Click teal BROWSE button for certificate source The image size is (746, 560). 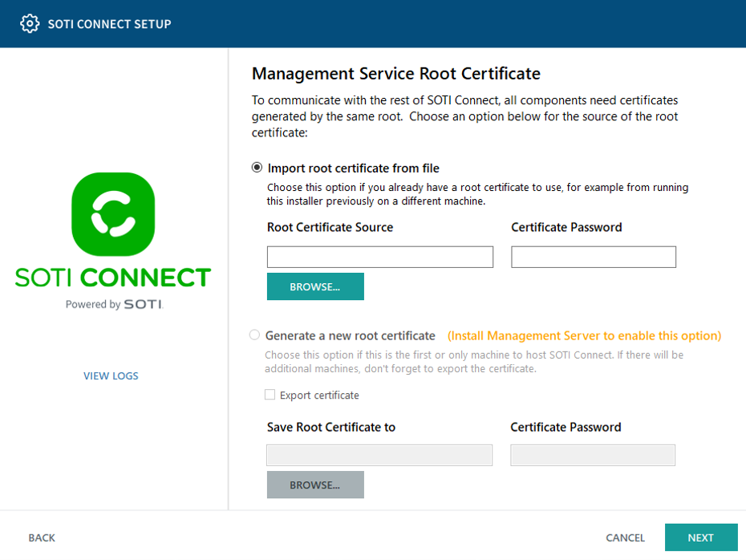[x=315, y=286]
